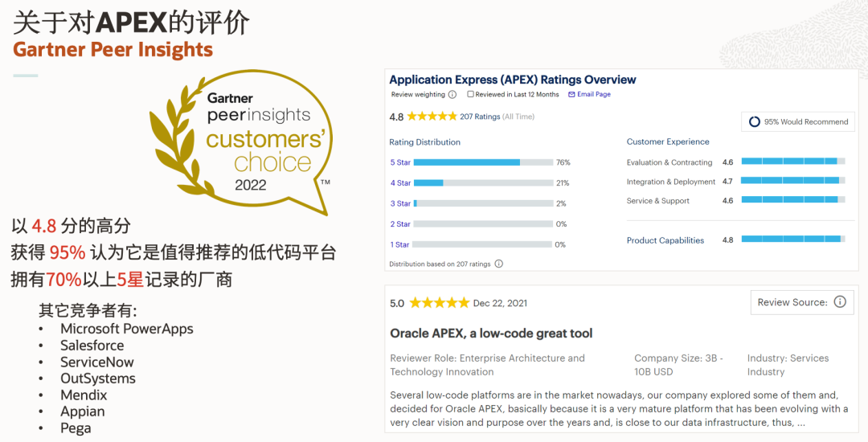
Task: Open the Product Capabilities link
Action: (x=665, y=240)
